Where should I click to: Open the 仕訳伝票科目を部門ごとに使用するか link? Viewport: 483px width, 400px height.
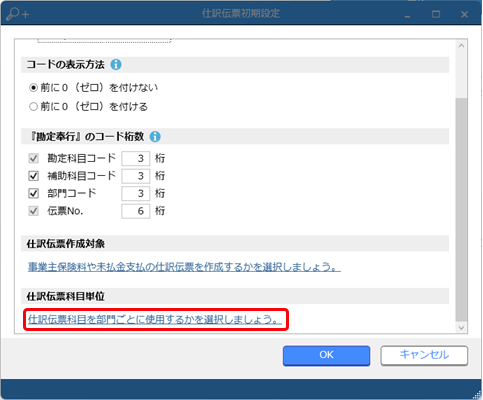coord(155,320)
